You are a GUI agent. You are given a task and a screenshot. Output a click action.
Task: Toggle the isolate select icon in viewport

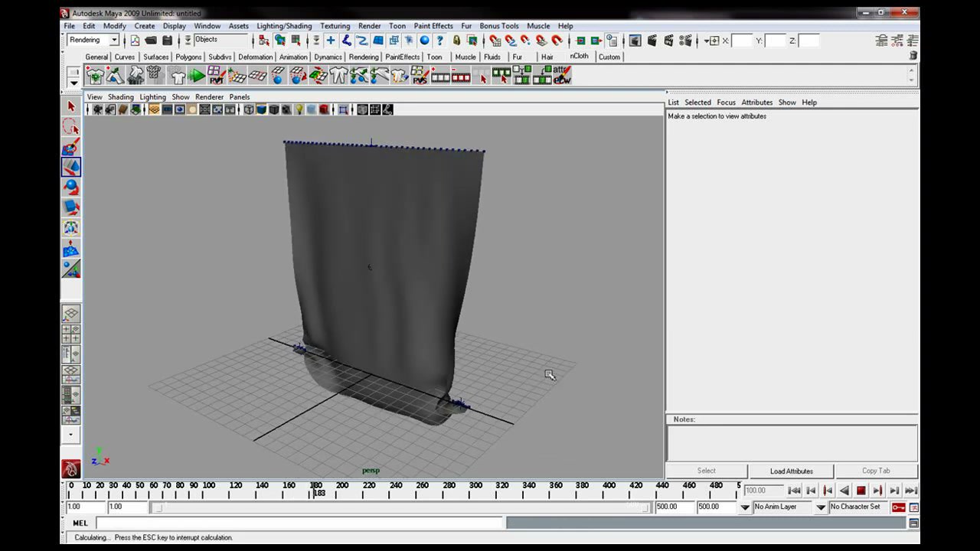tap(343, 110)
